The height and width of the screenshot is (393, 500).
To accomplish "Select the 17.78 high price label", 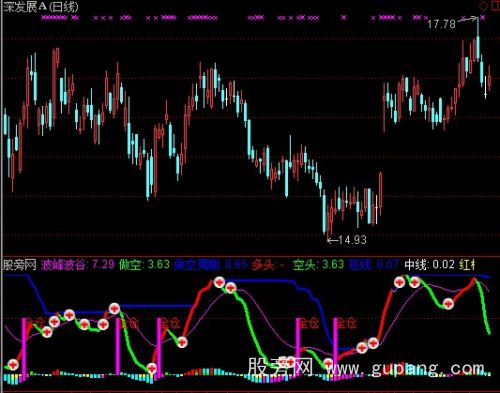I will [441, 24].
